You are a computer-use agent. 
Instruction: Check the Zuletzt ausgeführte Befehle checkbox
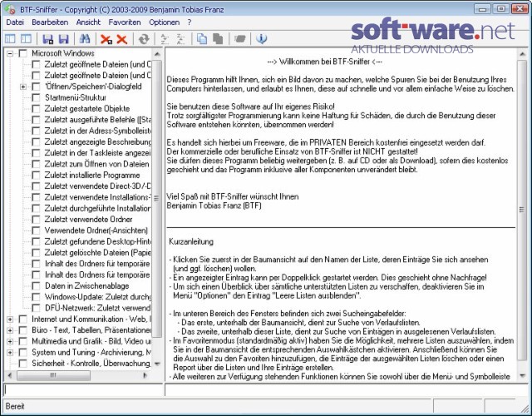[x=36, y=120]
